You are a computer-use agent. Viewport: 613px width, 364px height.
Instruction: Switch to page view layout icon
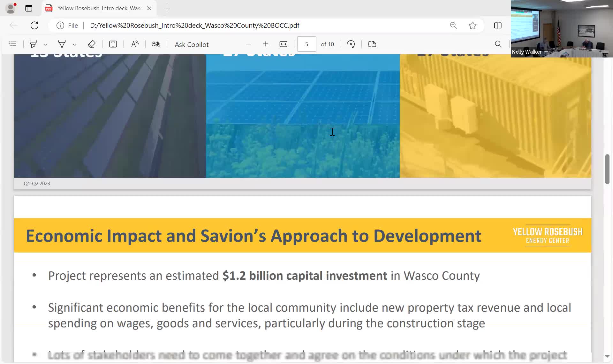point(372,44)
